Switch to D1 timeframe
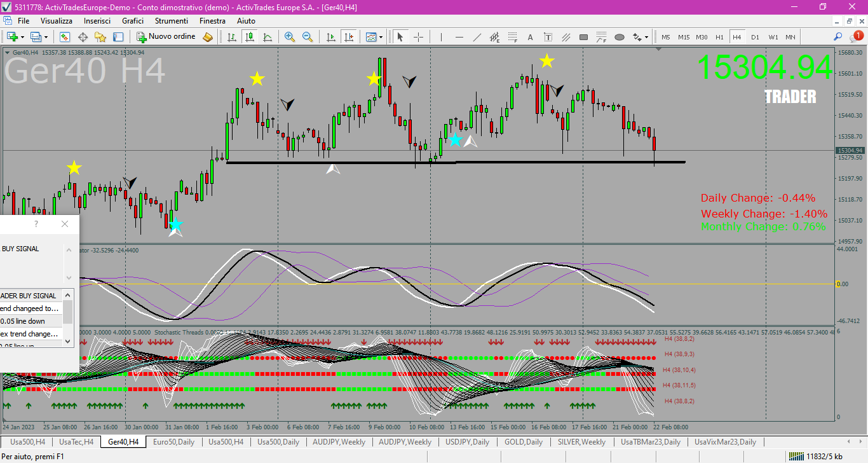This screenshot has height=463, width=868. (755, 37)
